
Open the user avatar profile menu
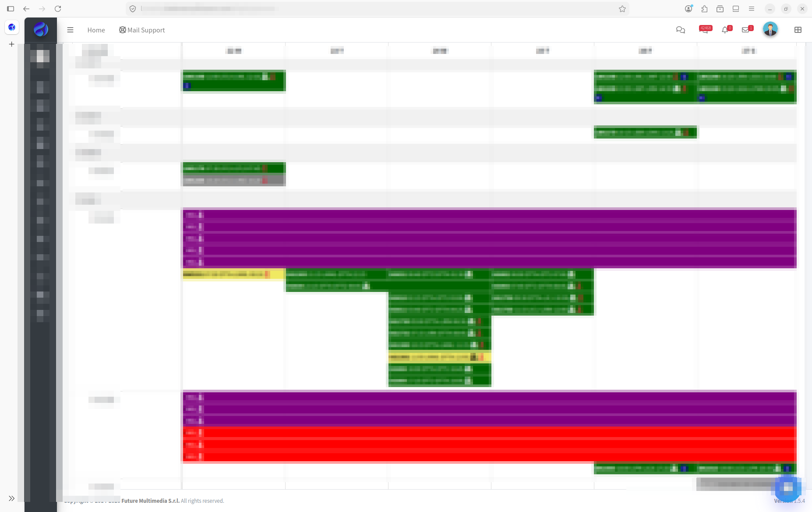pos(770,29)
